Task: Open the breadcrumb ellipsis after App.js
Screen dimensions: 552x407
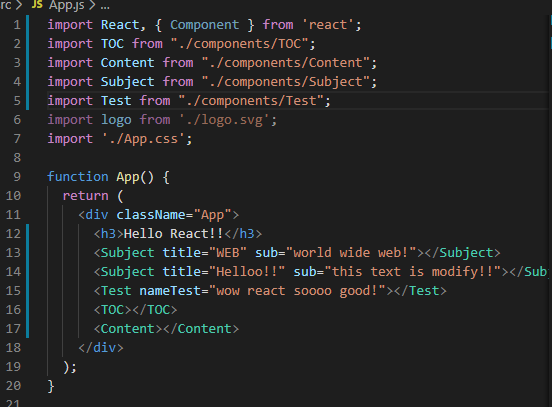Action: [x=105, y=6]
